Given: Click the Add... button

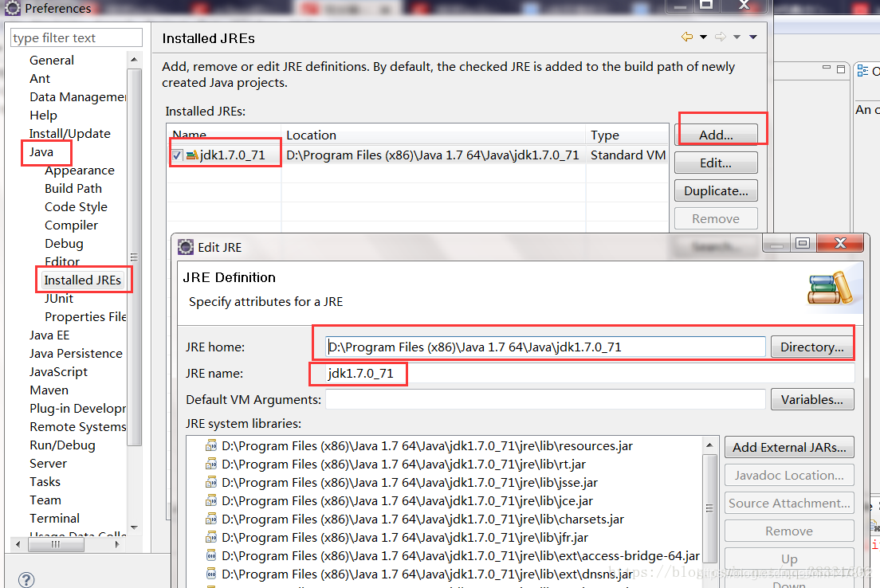Looking at the screenshot, I should (716, 135).
